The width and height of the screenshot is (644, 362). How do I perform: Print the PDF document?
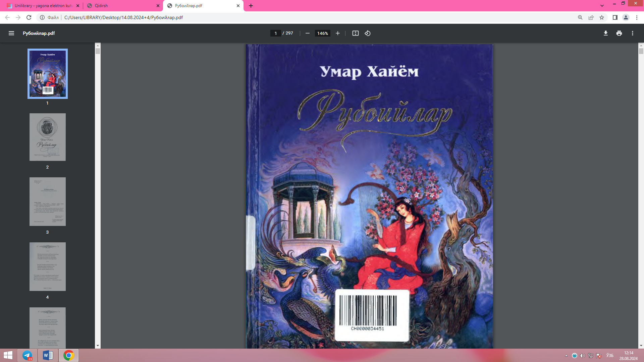[x=619, y=33]
